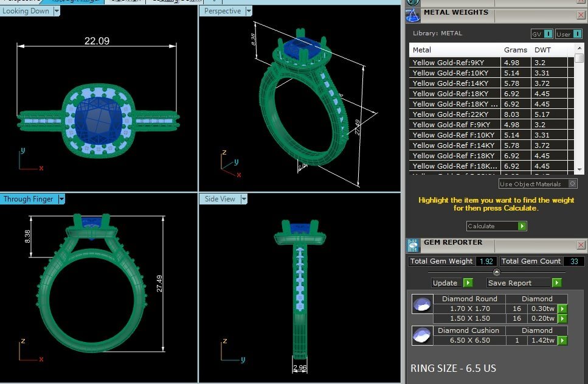The image size is (588, 384).
Task: Click the Diamond Cushion gem thumbnail icon
Action: [x=421, y=334]
